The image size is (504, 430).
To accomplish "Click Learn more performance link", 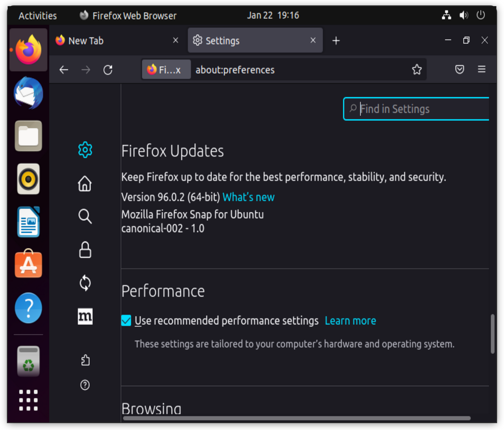I will [350, 321].
